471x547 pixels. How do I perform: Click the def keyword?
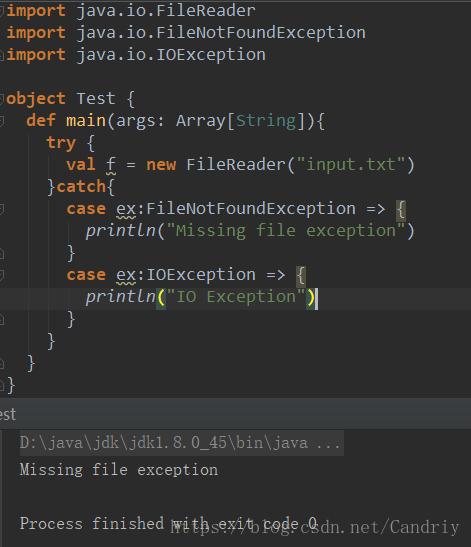pyautogui.click(x=41, y=121)
